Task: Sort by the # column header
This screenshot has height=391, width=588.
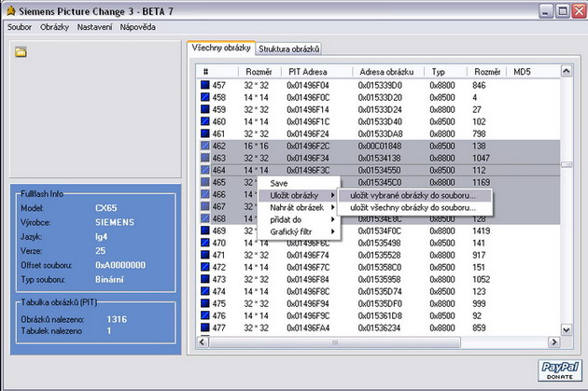Action: [217, 72]
